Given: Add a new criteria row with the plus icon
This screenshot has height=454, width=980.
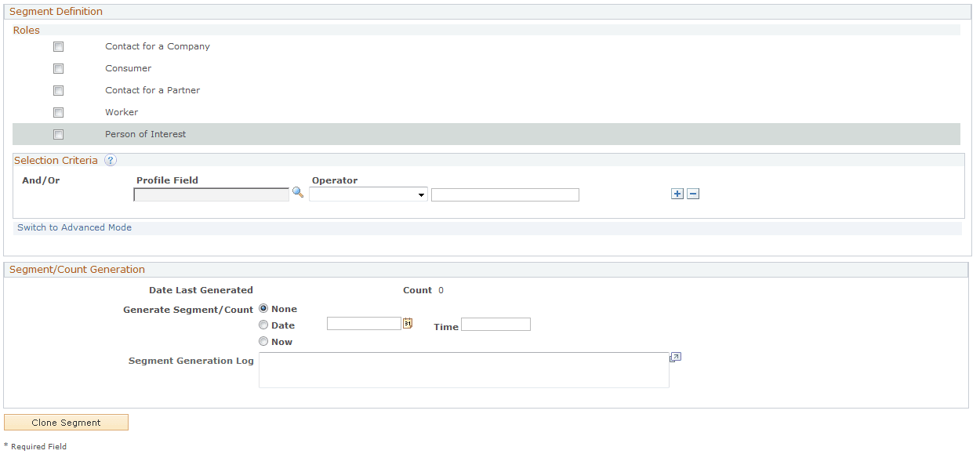Looking at the screenshot, I should [677, 193].
